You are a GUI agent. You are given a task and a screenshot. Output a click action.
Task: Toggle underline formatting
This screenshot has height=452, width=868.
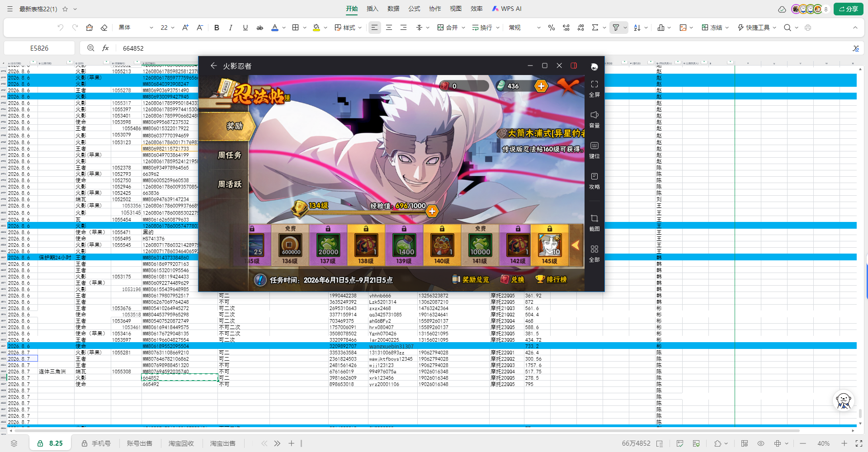click(245, 28)
